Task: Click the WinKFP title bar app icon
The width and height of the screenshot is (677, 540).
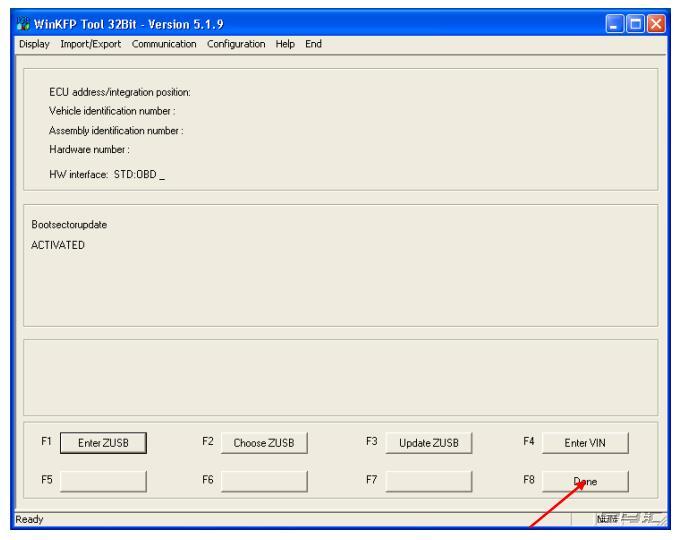Action: click(x=23, y=24)
